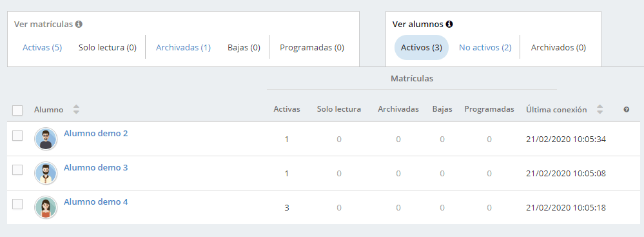This screenshot has height=237, width=644.
Task: Open Alumno demo 3 name link
Action: click(x=95, y=167)
